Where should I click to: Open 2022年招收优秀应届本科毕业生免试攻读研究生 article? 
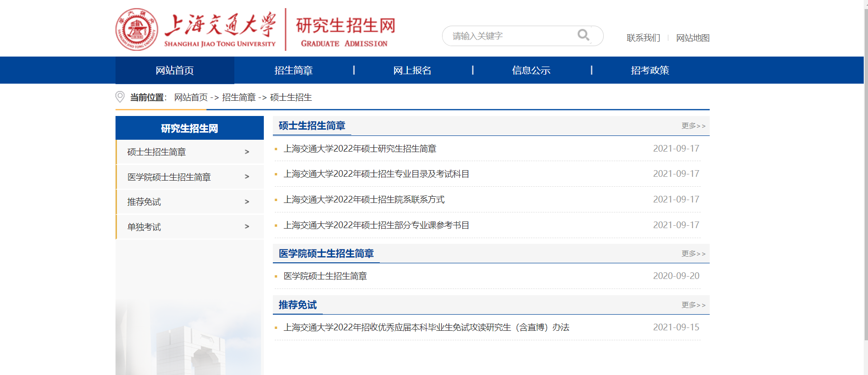(426, 327)
